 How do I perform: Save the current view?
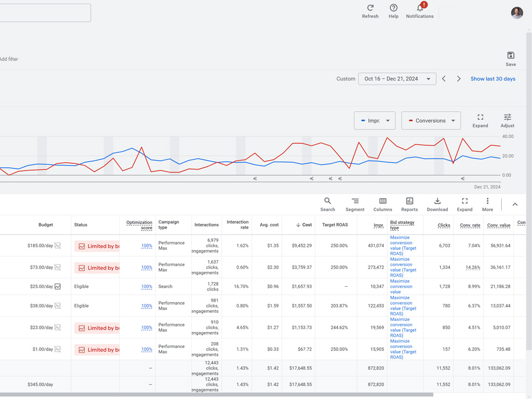tap(511, 59)
